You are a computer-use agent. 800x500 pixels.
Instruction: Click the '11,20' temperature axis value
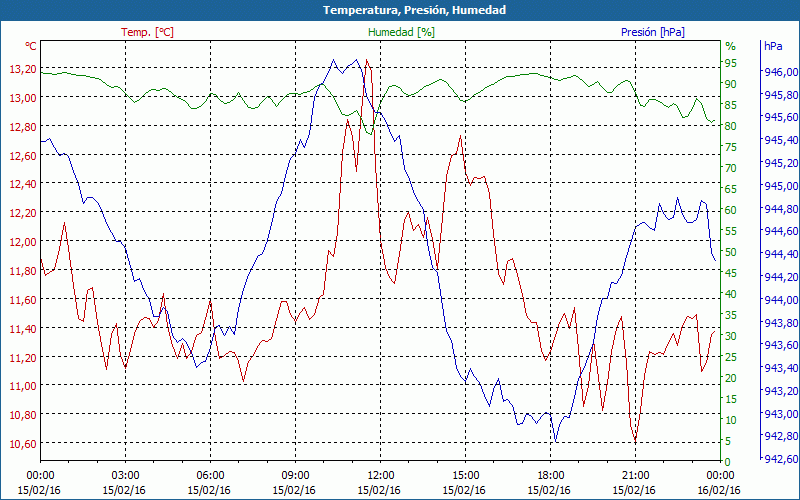coord(23,357)
